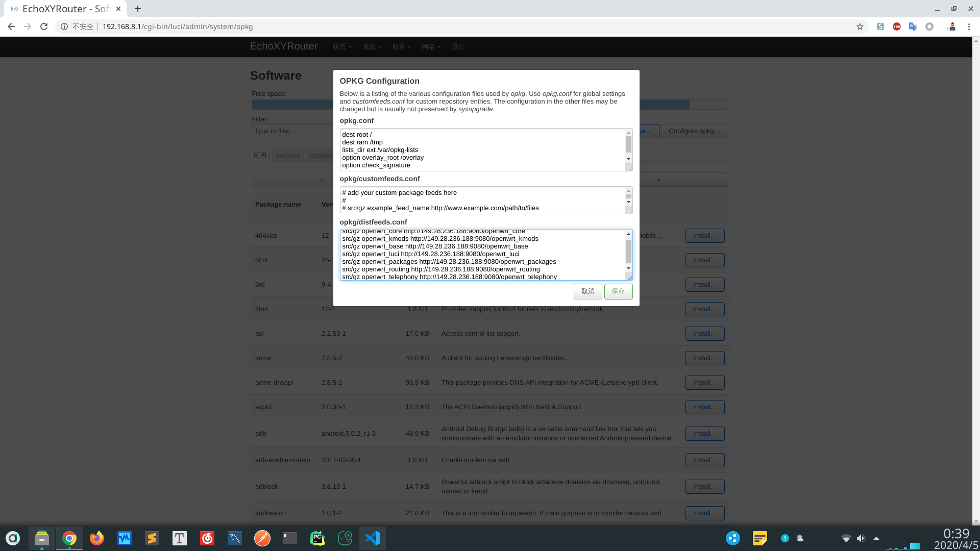Expand the 服务 dropdown menu

point(401,47)
